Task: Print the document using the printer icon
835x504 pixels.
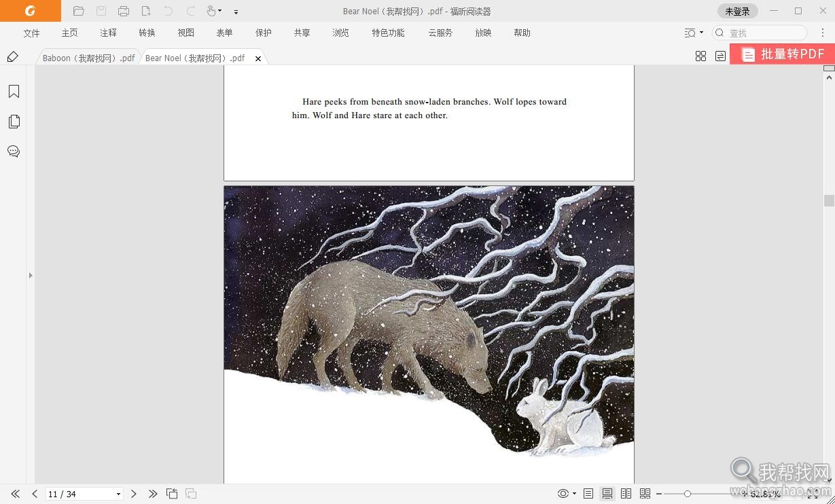Action: click(x=124, y=11)
